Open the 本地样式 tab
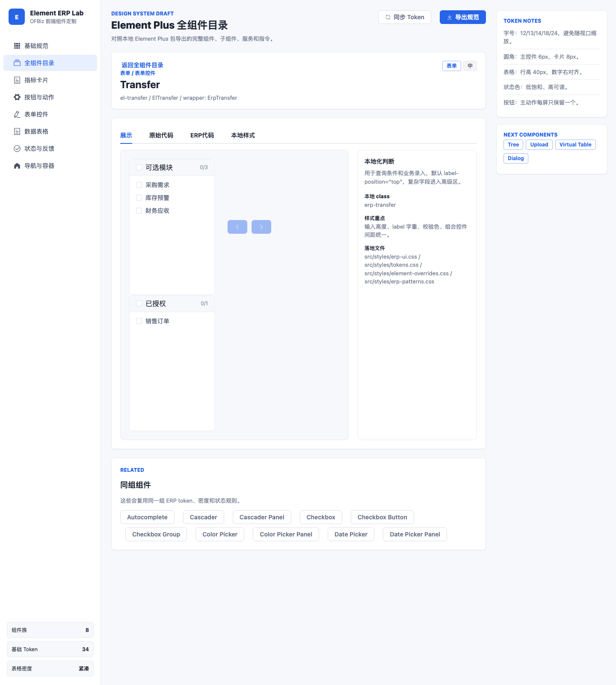The image size is (616, 685). tap(243, 135)
